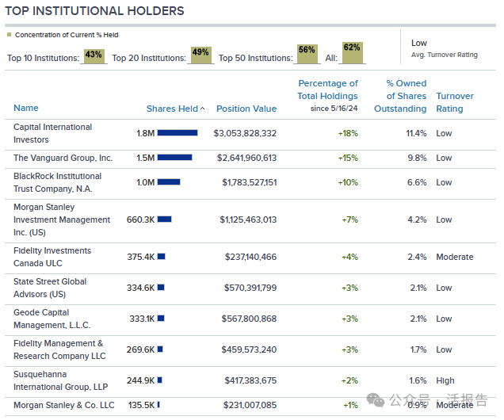Click the Shares Held sort arrow
The width and height of the screenshot is (504, 420).
[202, 109]
